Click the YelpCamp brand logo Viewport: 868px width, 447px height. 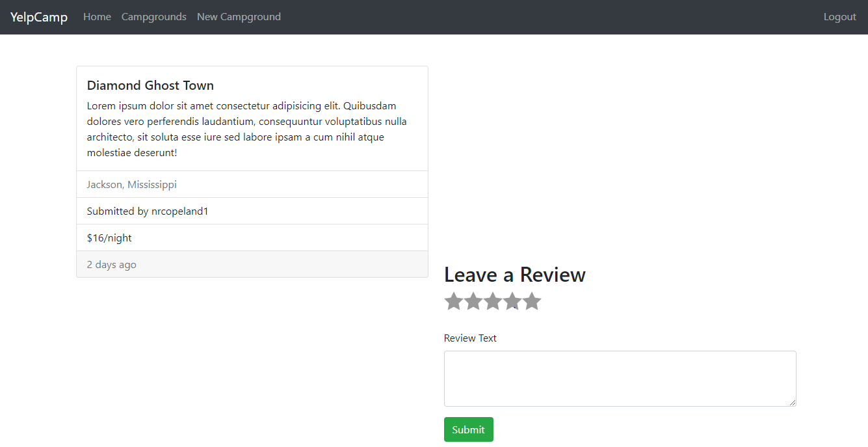tap(38, 17)
